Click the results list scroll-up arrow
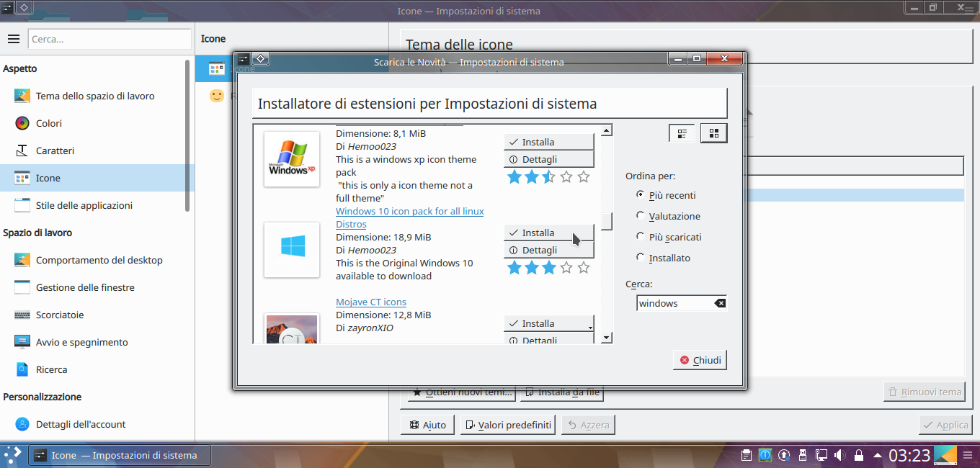 pos(607,130)
